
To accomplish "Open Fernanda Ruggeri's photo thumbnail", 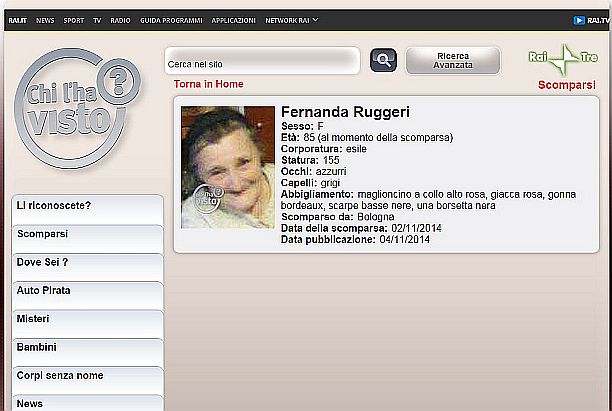I will pyautogui.click(x=228, y=167).
